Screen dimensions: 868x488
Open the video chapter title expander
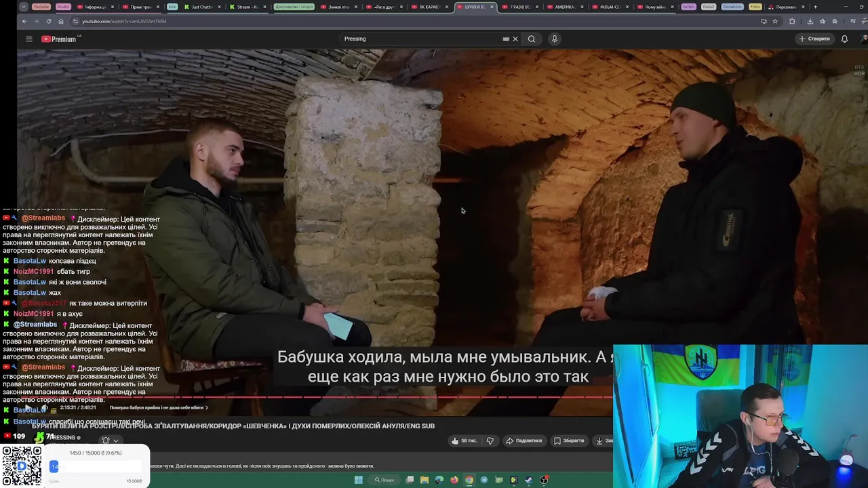click(158, 407)
